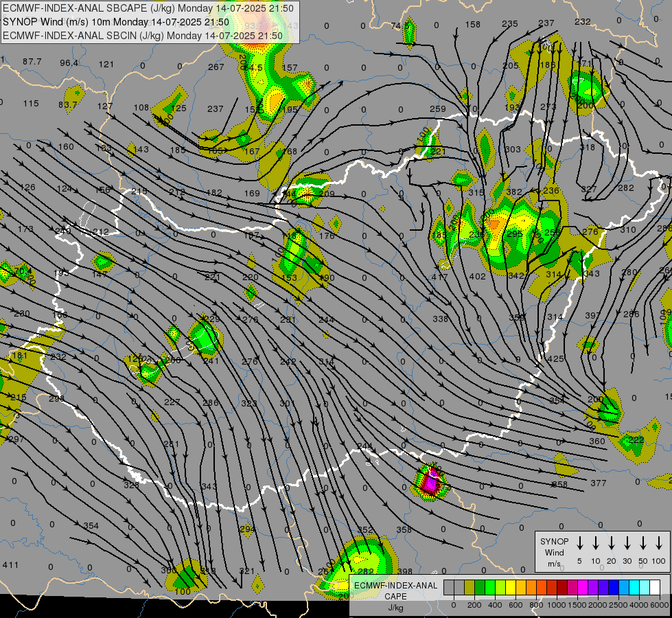Click the 10 m/s wind arrow in legend
The height and width of the screenshot is (618, 672).
point(596,542)
